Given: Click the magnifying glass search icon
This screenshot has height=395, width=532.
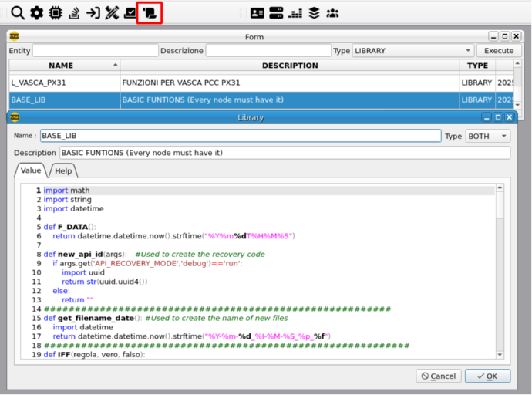Looking at the screenshot, I should [17, 12].
